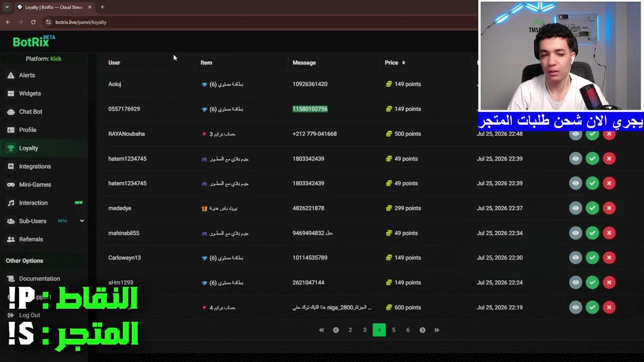Viewport: 644px width, 362px height.
Task: Click the BotRix logo
Action: (34, 42)
